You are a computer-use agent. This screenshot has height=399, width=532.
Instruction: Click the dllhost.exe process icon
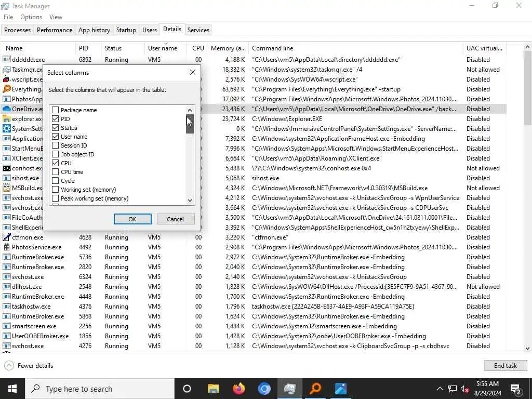coord(6,287)
